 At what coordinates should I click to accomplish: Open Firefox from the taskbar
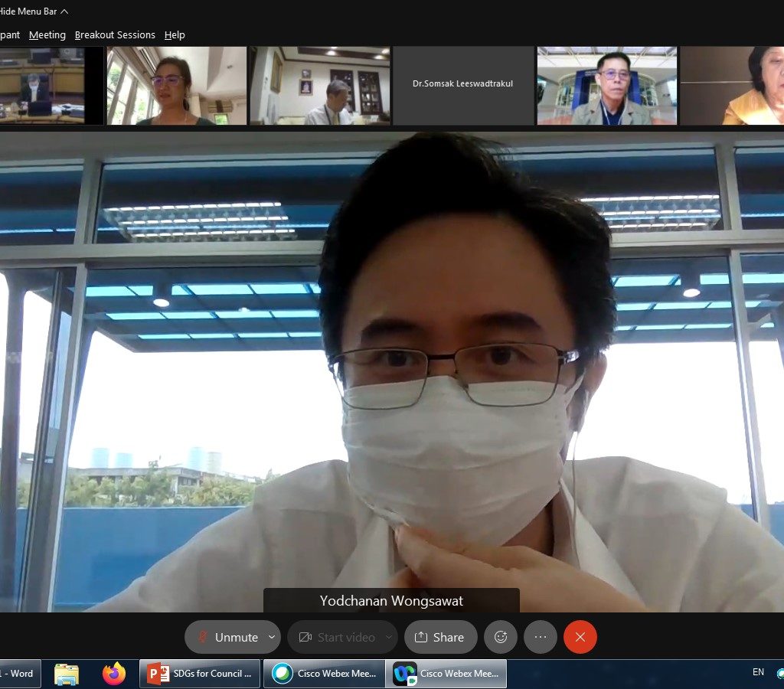coord(114,674)
